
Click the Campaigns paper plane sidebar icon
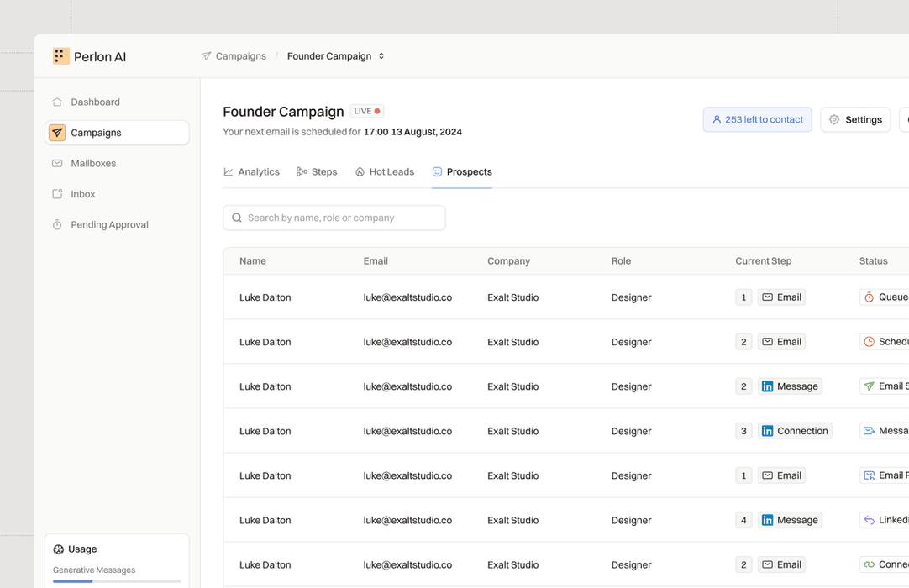tap(57, 133)
